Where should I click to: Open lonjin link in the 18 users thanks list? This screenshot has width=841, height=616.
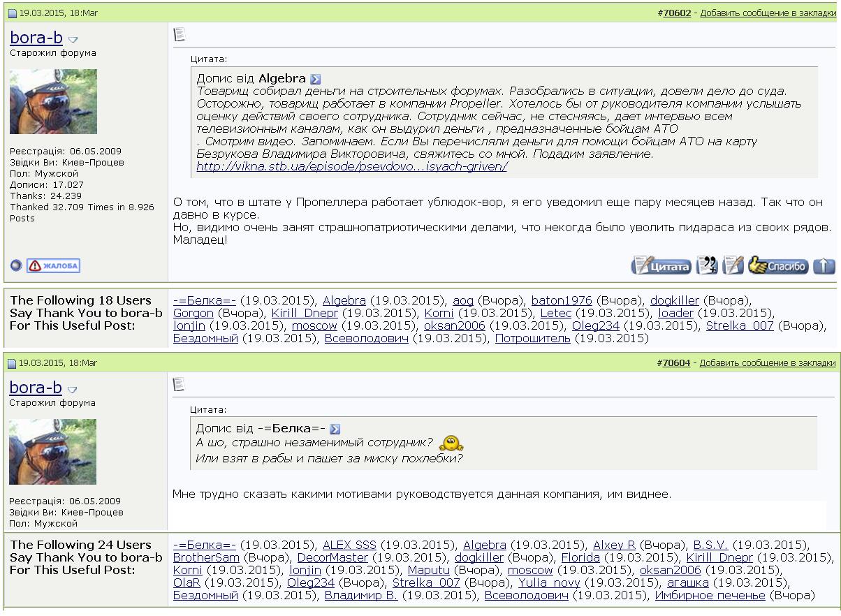tap(189, 326)
